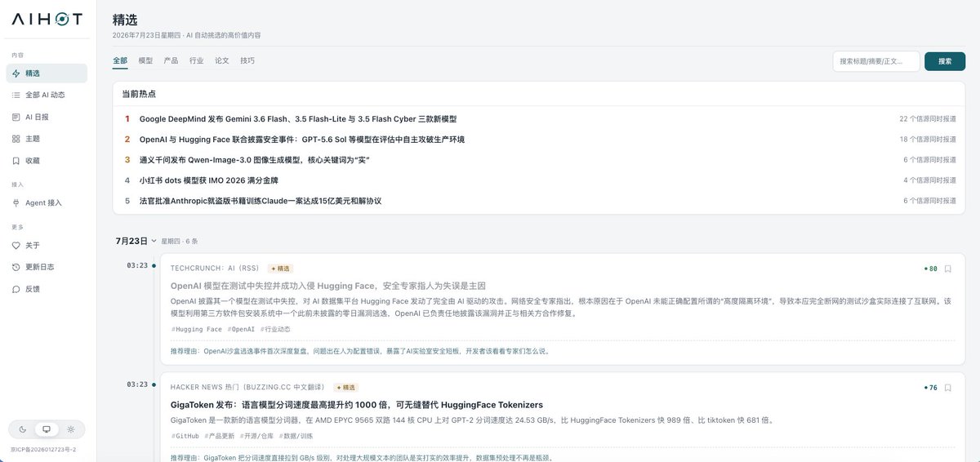Open hot topic Anthropic 15亿美元和解协议
980x462 pixels.
[x=261, y=201]
